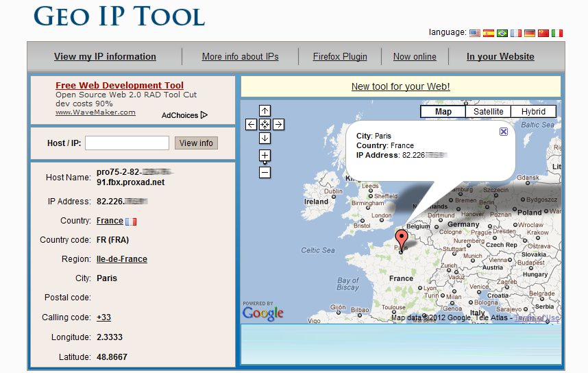Pan the map up with the up arrow

pos(265,110)
